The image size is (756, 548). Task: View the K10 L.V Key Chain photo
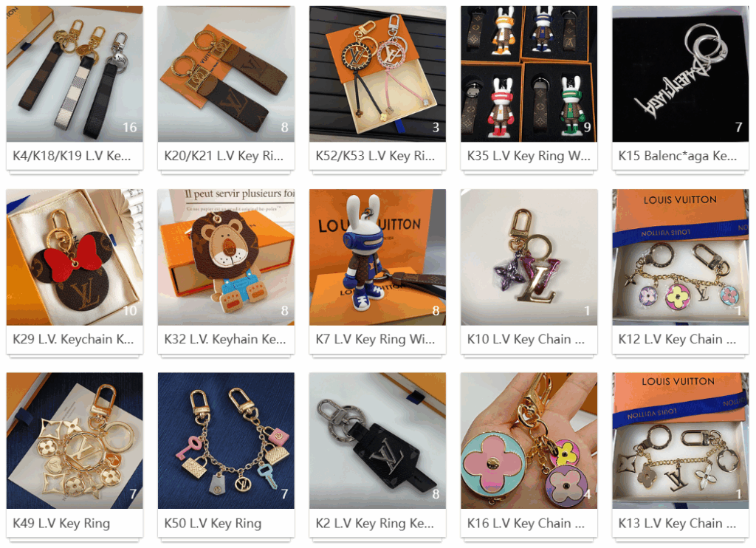(x=529, y=257)
